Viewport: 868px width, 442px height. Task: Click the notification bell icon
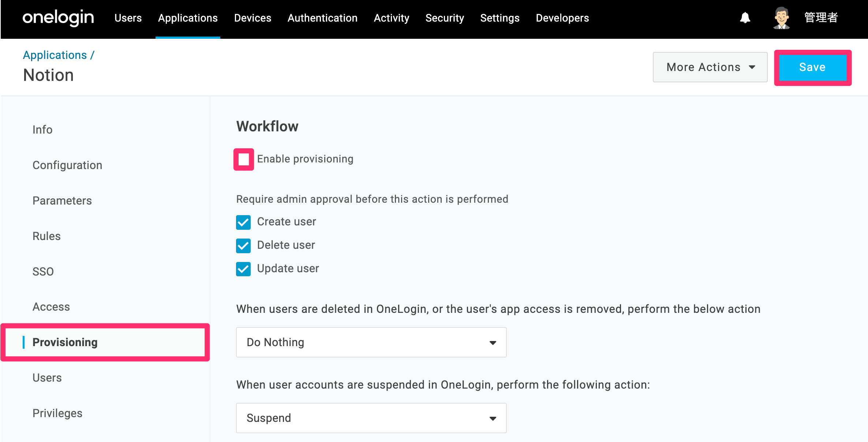tap(745, 18)
